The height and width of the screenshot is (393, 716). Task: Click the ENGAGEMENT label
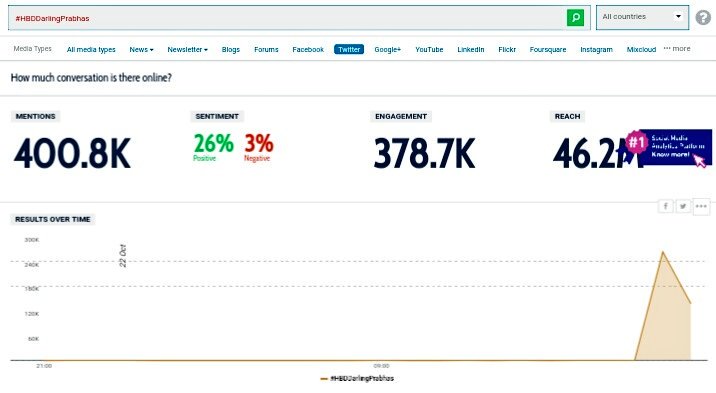pos(401,116)
